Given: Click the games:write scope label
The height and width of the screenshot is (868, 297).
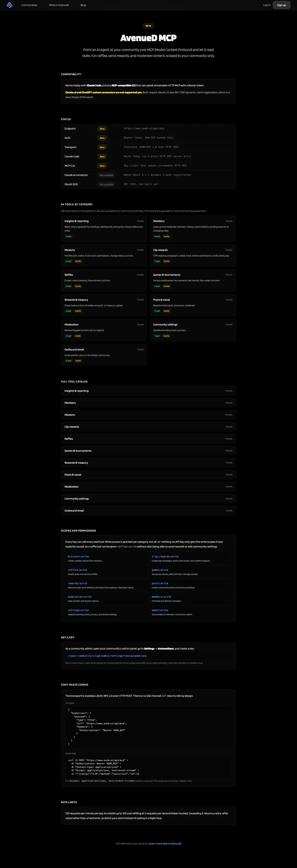Looking at the screenshot, I should click(x=159, y=570).
